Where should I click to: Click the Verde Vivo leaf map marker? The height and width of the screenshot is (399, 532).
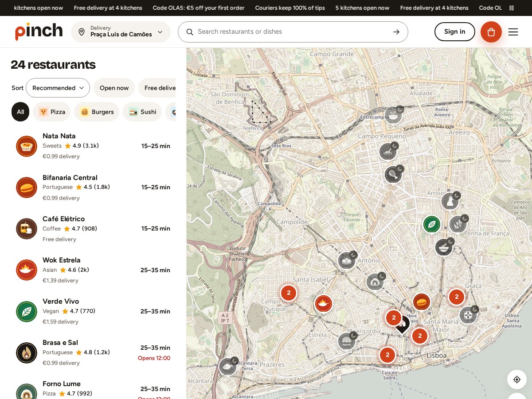click(431, 224)
